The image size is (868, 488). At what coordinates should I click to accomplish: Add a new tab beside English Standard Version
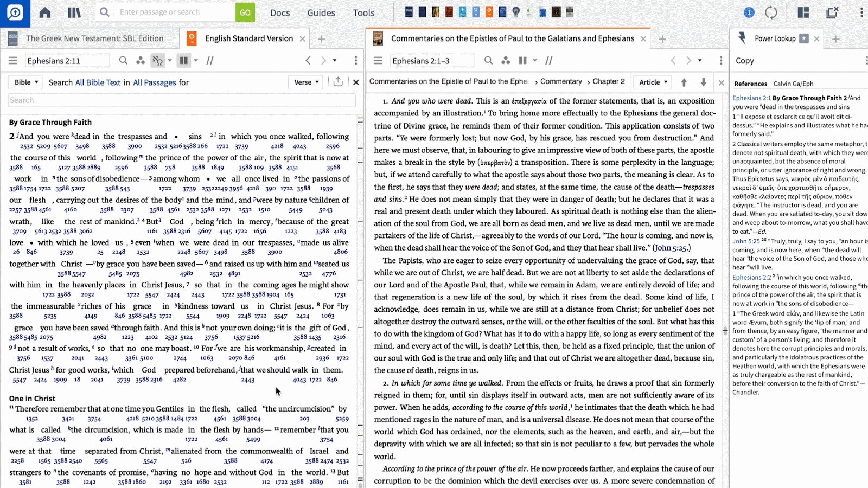pos(322,39)
